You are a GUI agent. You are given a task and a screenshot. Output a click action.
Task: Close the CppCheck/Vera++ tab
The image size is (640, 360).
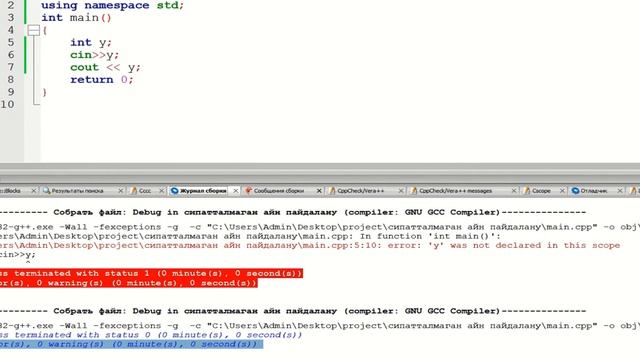(401, 191)
